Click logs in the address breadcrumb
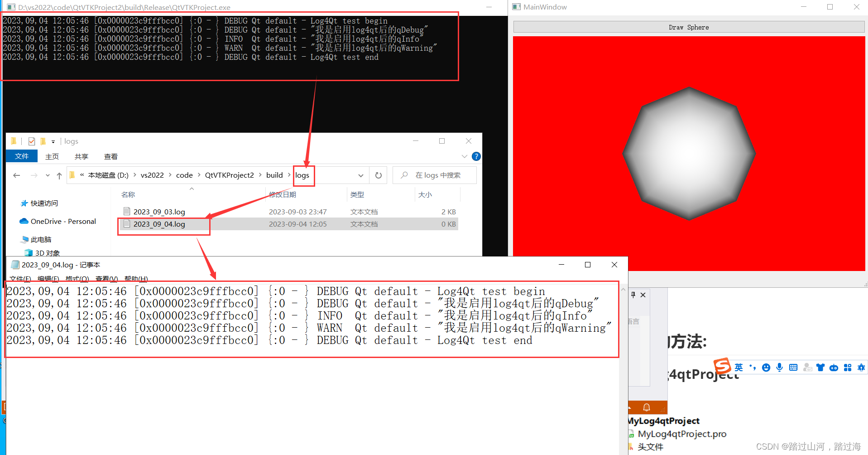 pyautogui.click(x=302, y=175)
